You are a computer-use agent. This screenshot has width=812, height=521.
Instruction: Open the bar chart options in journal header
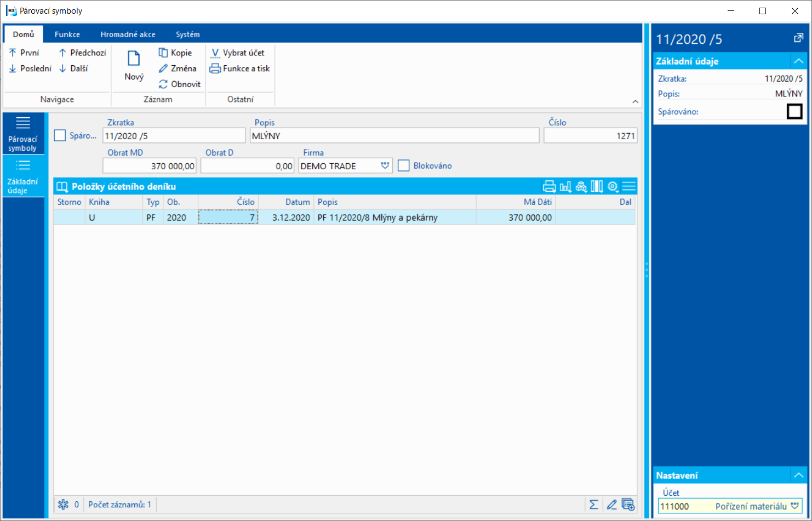pos(565,187)
